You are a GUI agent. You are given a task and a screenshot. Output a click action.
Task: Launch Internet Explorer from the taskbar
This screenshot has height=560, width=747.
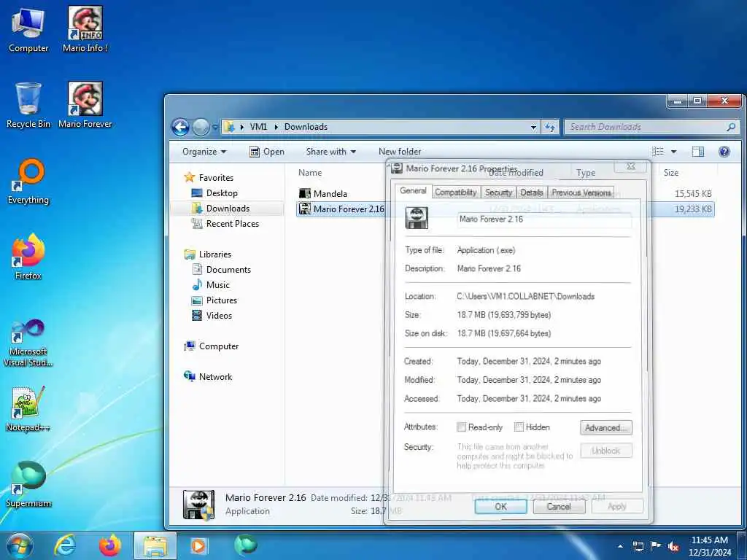(x=65, y=545)
